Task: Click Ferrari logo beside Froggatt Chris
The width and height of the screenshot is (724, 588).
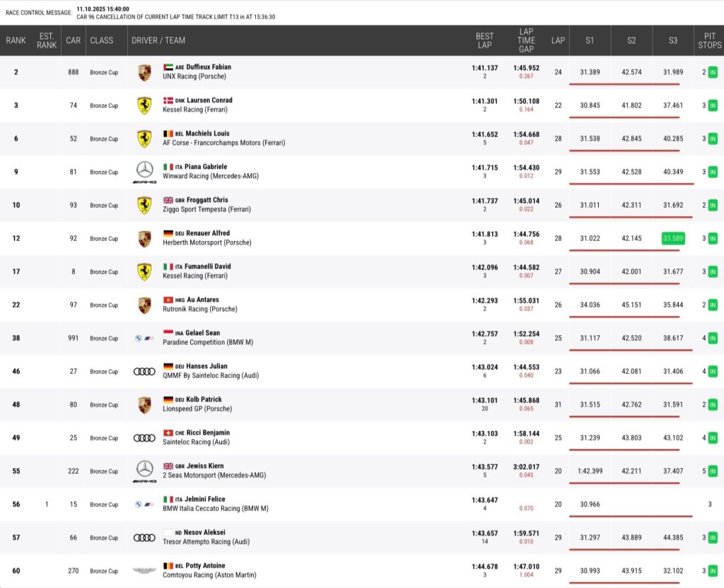Action: [144, 206]
